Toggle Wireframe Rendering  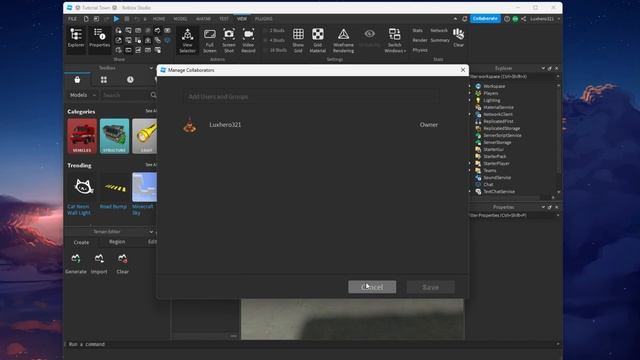pos(343,40)
